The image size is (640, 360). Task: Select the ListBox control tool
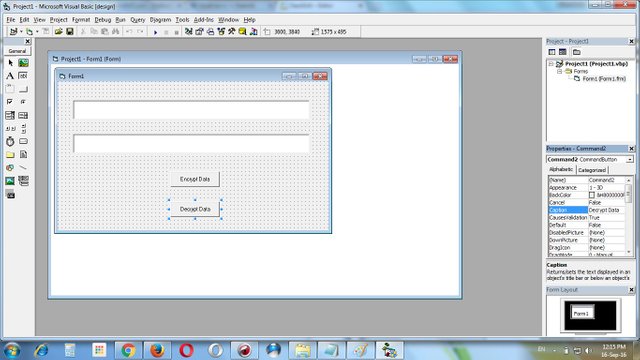pyautogui.click(x=23, y=115)
